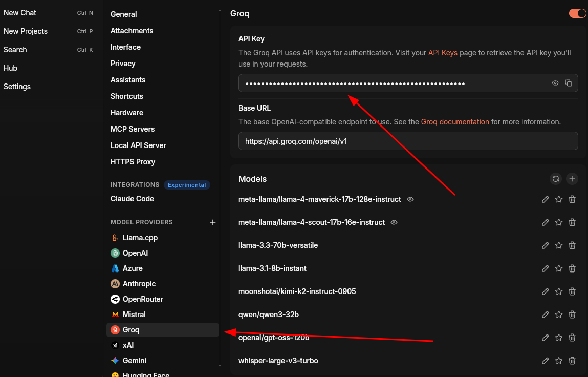Select Llama.cpp provider
588x377 pixels.
click(x=162, y=238)
